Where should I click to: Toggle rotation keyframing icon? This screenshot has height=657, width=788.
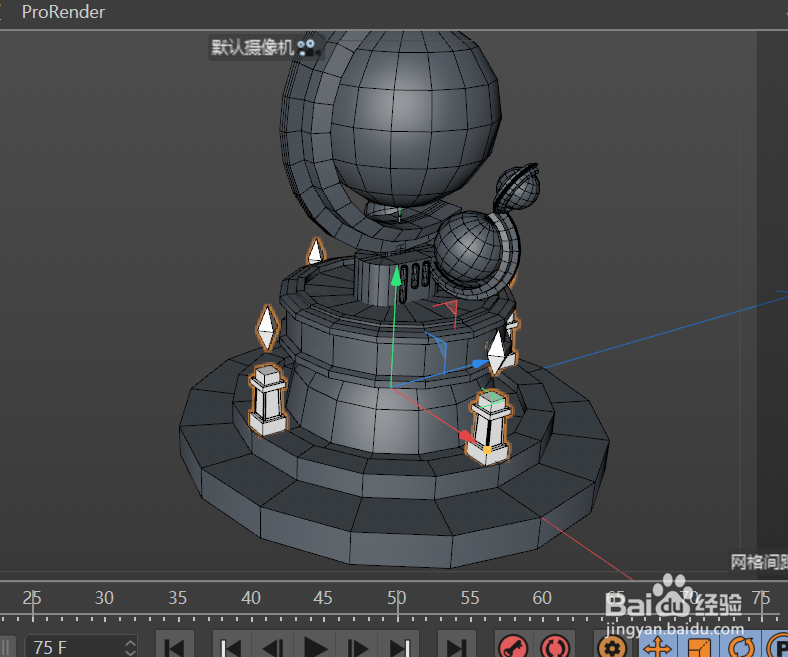pyautogui.click(x=742, y=646)
